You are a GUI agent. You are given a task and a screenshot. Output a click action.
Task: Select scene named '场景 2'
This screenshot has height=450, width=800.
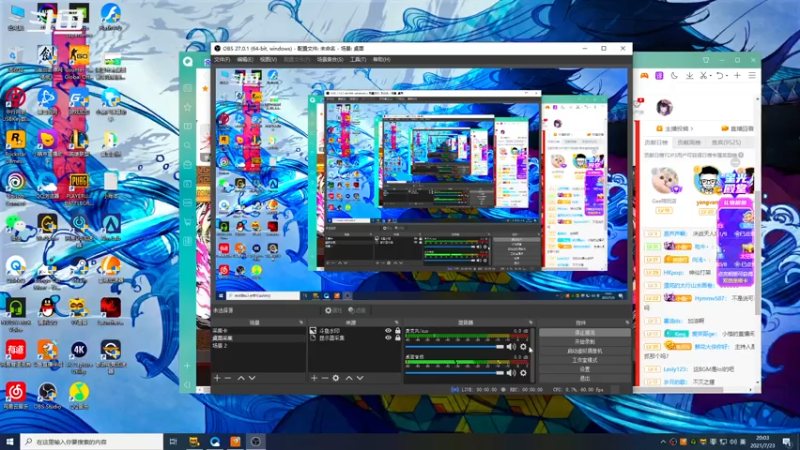click(x=259, y=345)
